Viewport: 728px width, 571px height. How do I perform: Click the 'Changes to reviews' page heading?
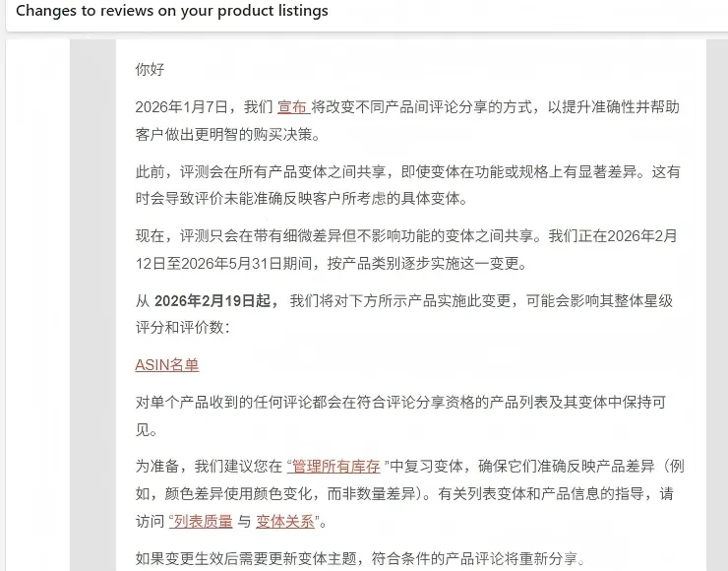[172, 11]
